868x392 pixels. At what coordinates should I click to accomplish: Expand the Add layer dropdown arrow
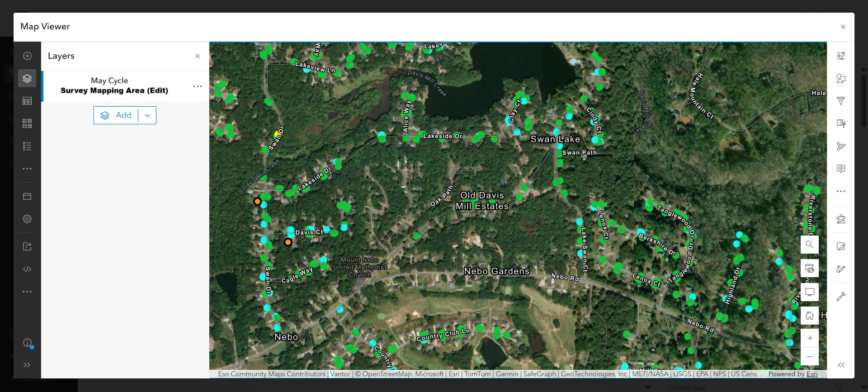147,115
